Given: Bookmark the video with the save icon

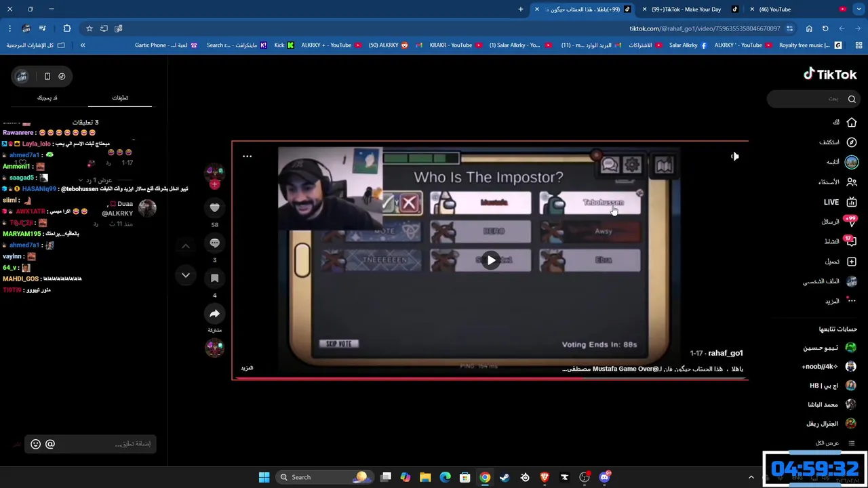Looking at the screenshot, I should tap(214, 278).
